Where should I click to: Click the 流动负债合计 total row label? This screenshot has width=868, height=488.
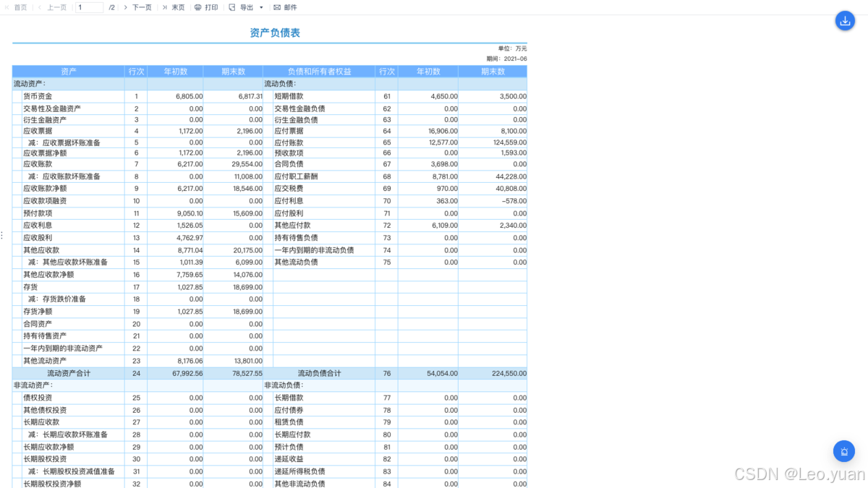coord(319,374)
